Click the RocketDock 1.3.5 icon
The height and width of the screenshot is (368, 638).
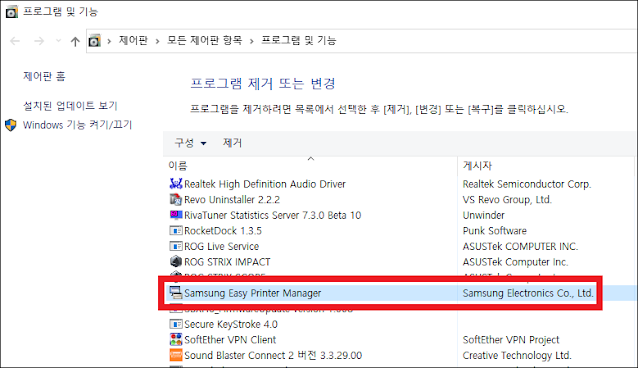pyautogui.click(x=176, y=231)
